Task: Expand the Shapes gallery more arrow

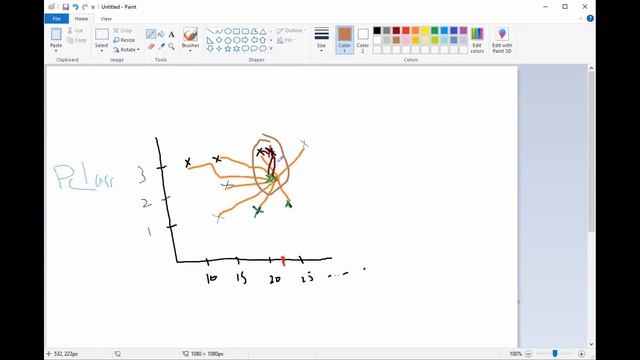Action: pos(271,49)
